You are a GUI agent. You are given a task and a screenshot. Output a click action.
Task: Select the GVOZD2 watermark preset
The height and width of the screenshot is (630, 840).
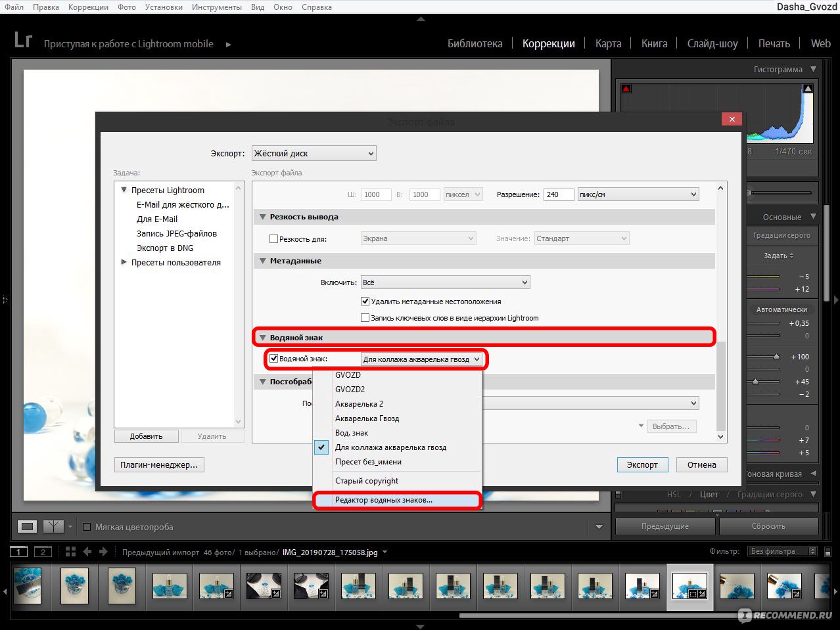pyautogui.click(x=397, y=390)
